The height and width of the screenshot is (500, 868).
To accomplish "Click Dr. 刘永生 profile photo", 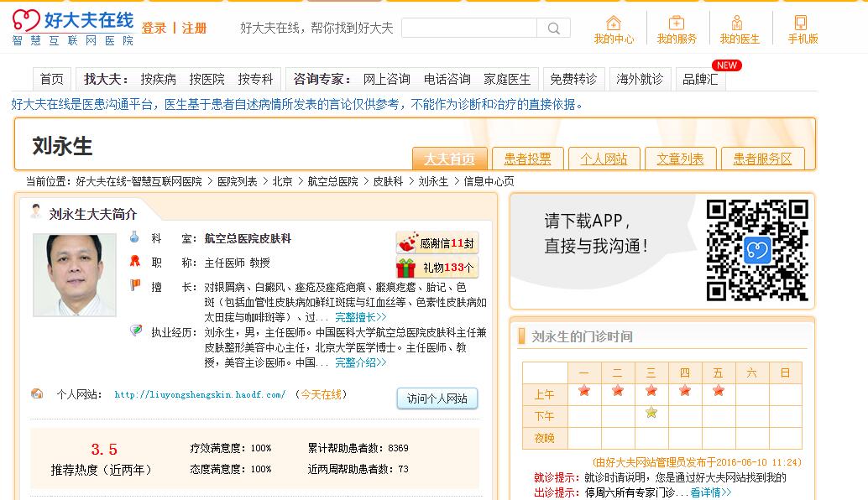I will 75,275.
